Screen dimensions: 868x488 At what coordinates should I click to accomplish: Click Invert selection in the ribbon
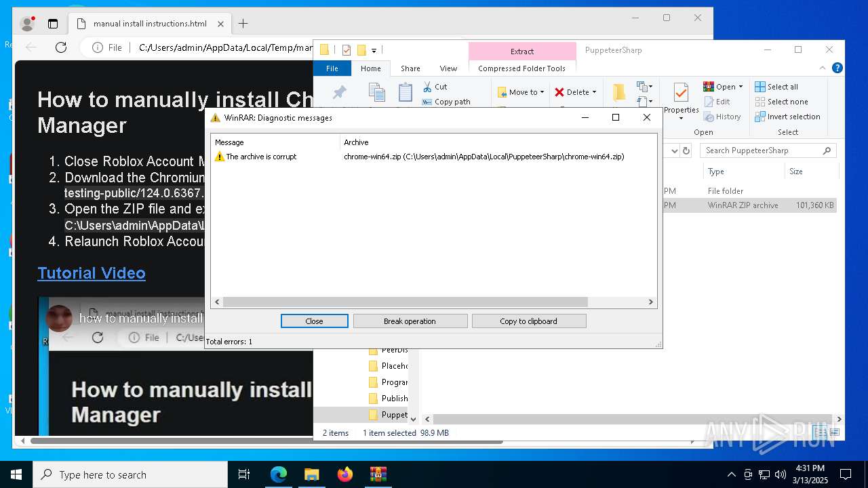coord(788,117)
